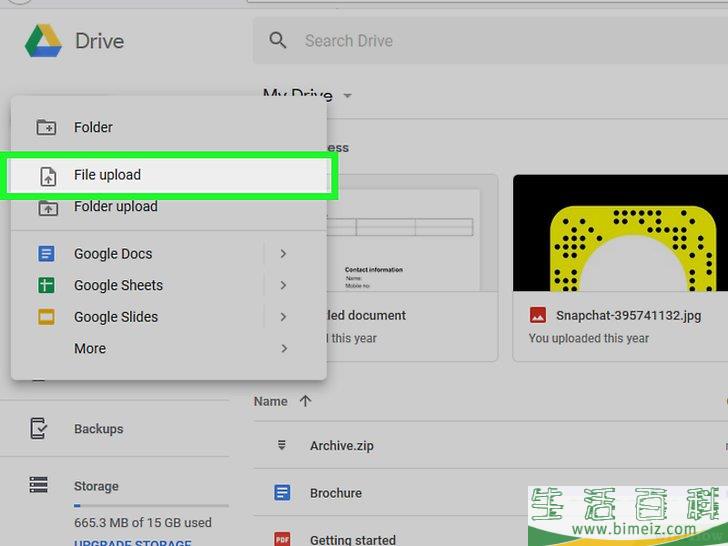
Task: Select Folder upload menu entry
Action: click(x=169, y=207)
